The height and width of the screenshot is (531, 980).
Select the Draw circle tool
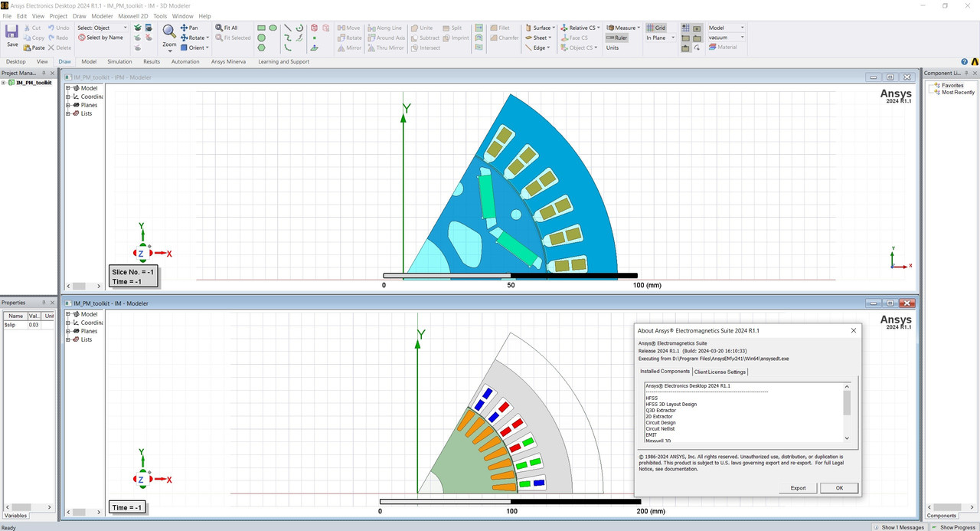pos(261,38)
